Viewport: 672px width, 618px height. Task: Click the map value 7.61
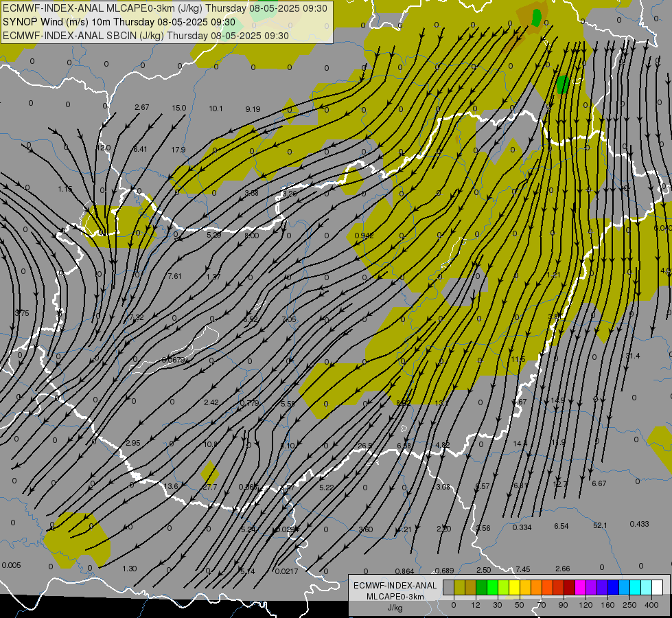pos(174,276)
